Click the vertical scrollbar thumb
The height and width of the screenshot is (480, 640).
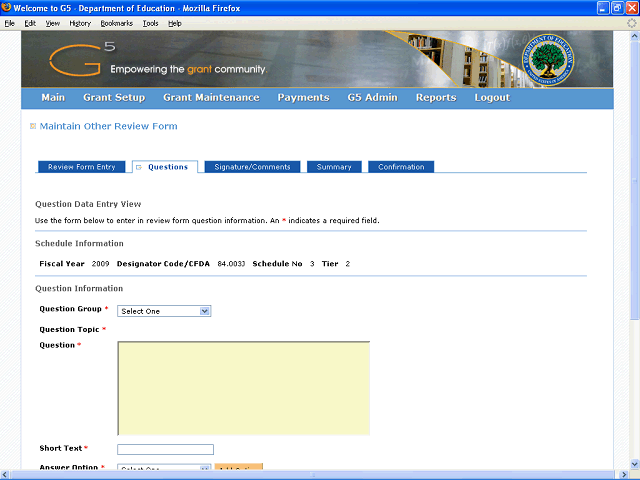635,180
